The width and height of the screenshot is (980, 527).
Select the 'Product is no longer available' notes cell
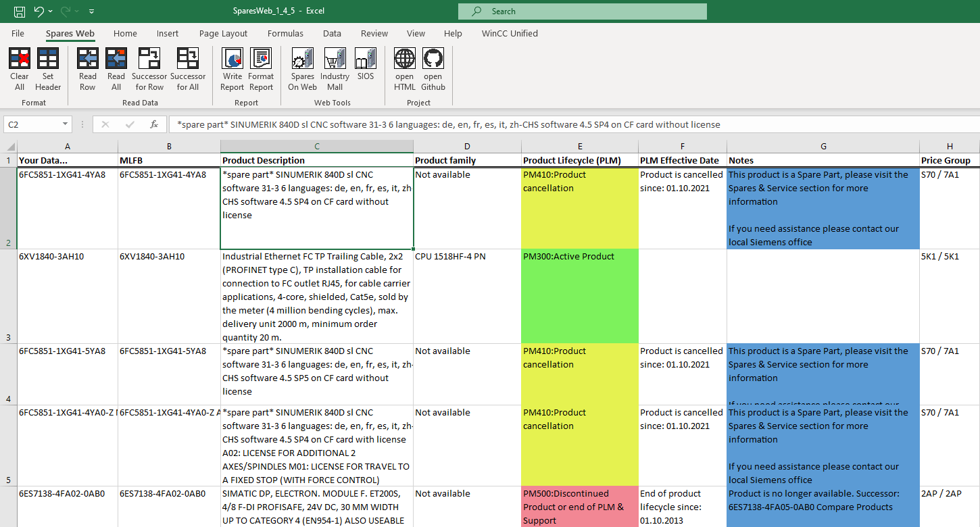[x=823, y=507]
